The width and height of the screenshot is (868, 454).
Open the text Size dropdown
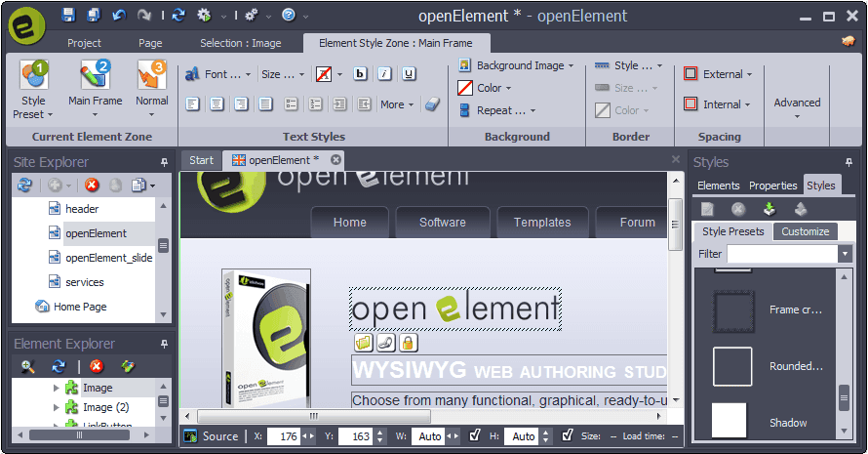283,74
